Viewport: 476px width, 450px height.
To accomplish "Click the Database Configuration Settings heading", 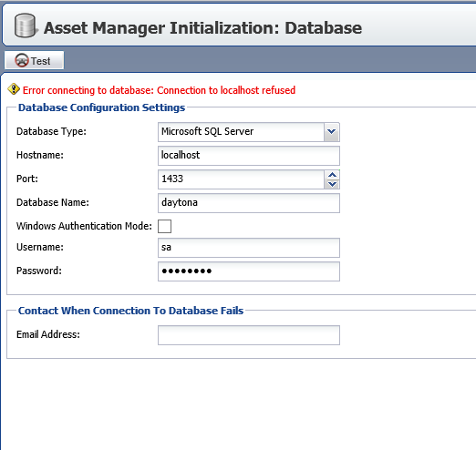I will [x=101, y=107].
